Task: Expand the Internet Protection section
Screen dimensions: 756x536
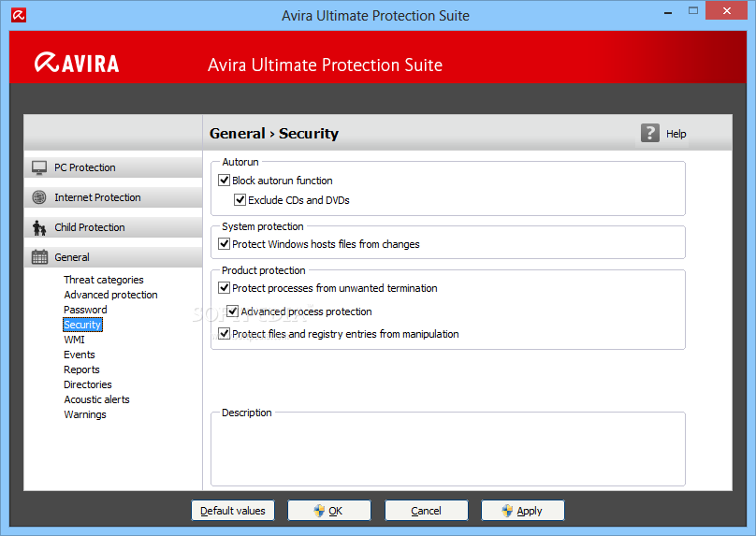Action: pos(113,197)
